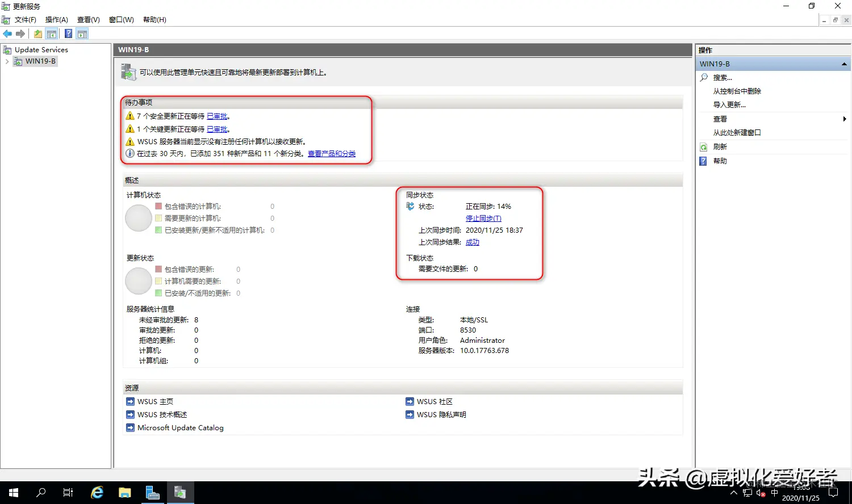Click the Forward navigation arrow

tap(21, 33)
